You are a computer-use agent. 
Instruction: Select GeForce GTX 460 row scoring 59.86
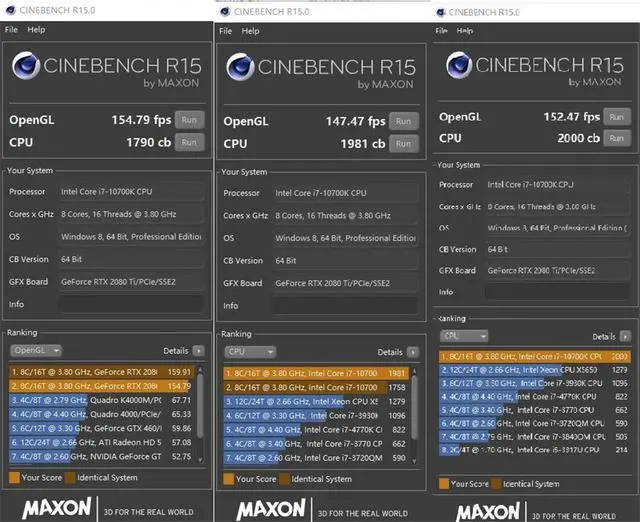pos(101,429)
